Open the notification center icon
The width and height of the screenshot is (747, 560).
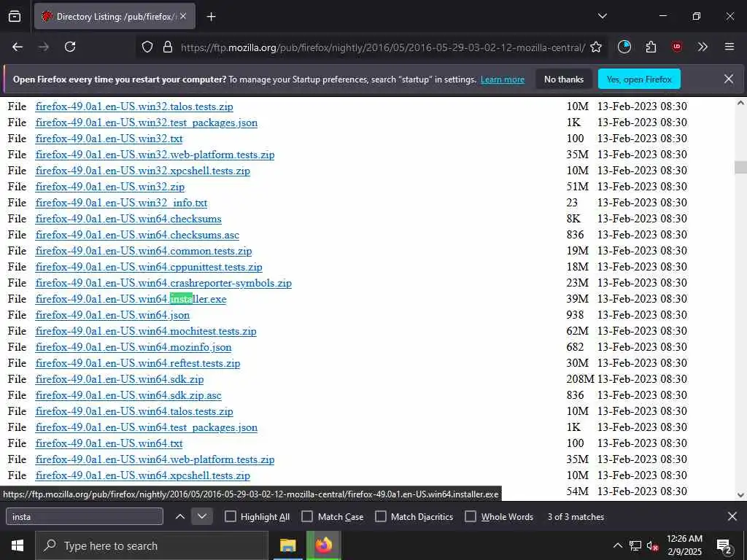pos(724,545)
